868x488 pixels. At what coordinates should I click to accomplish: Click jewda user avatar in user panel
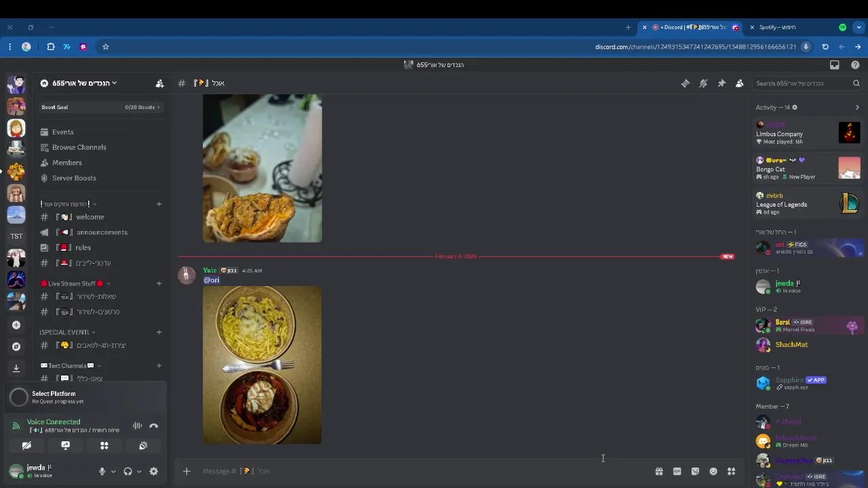(16, 470)
